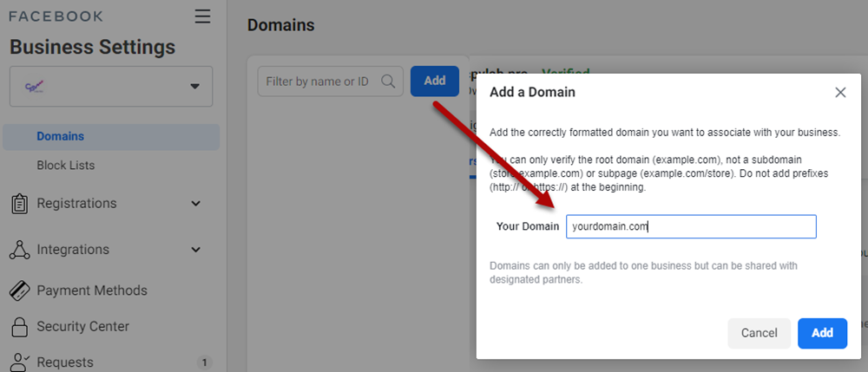Click the "Domains" page heading
The height and width of the screenshot is (372, 868).
(280, 25)
